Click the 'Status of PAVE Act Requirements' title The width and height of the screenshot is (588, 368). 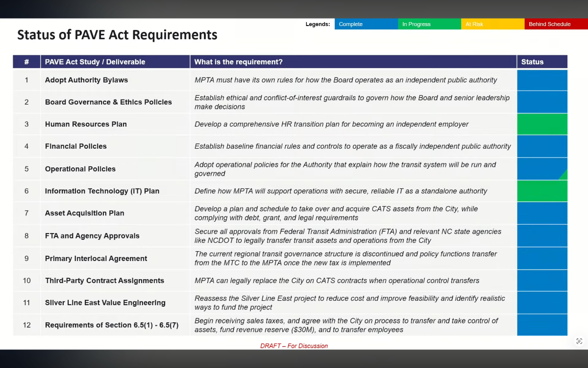(117, 35)
